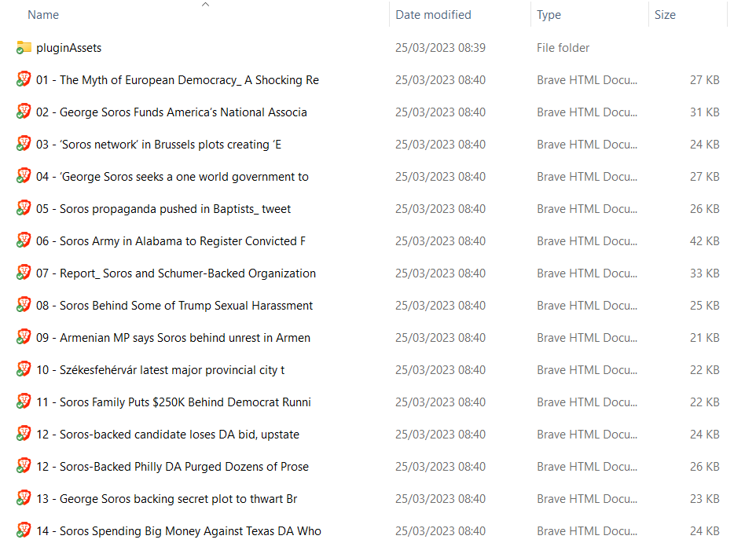This screenshot has width=756, height=543.
Task: Select file 08 Soros Behind Some of Trump
Action: (174, 306)
